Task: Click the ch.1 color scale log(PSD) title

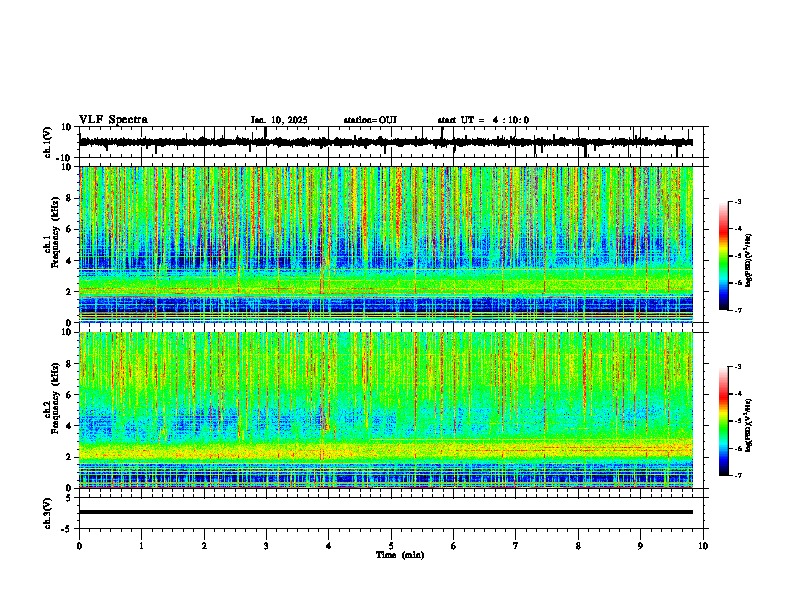Action: click(749, 261)
